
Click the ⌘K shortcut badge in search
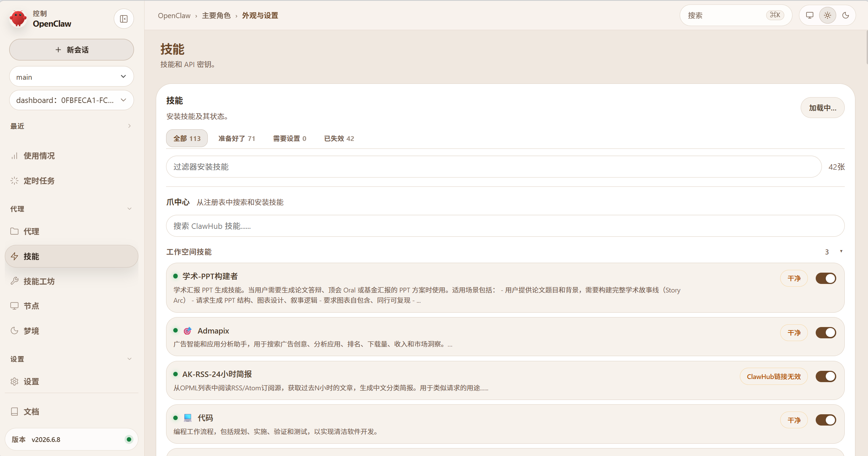775,15
